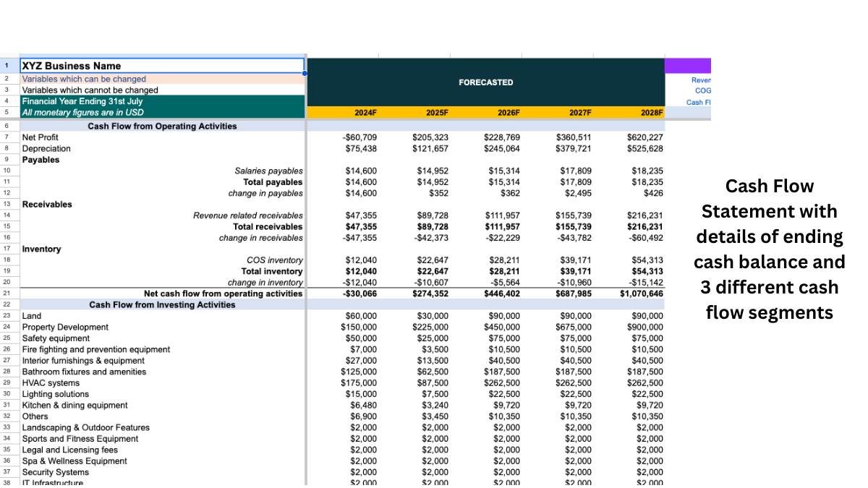Select 'Fire fighting and prevention equipment' label
This screenshot has width=868, height=488.
click(x=96, y=350)
